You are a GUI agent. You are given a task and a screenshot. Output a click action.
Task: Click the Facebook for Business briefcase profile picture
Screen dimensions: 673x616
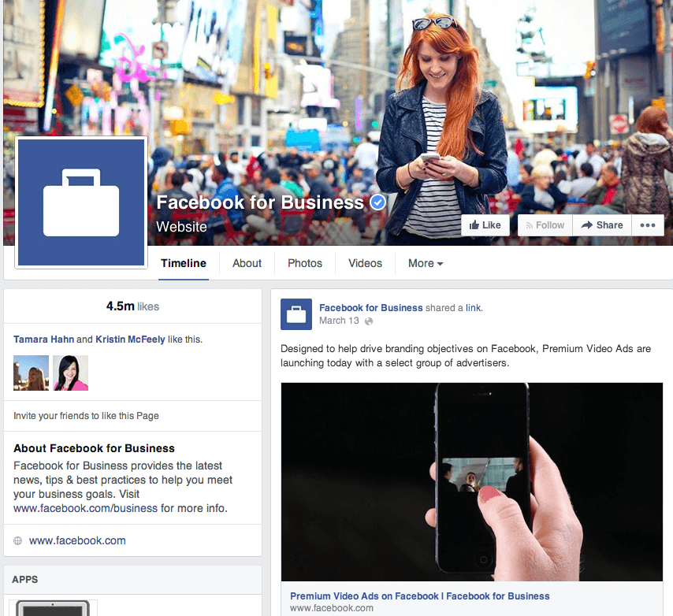coord(81,202)
